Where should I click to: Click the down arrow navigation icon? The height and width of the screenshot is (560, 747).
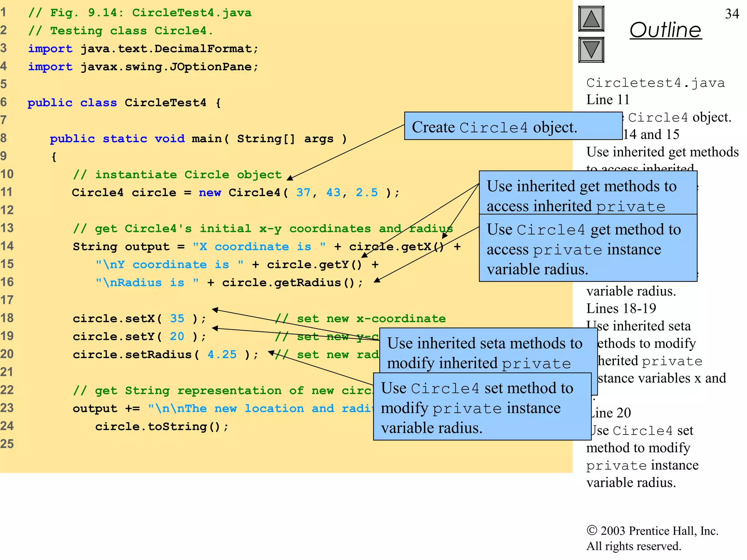[x=591, y=50]
